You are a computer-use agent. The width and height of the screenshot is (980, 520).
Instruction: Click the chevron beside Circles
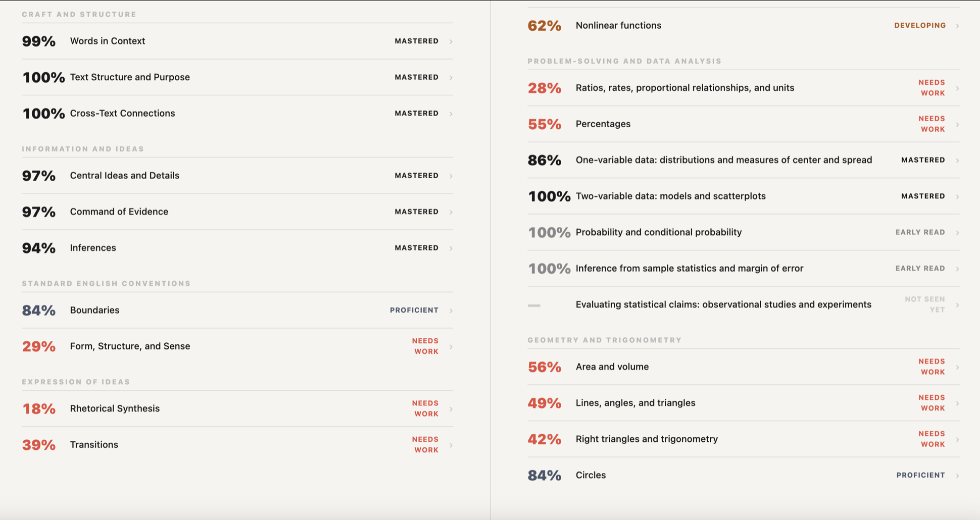pyautogui.click(x=957, y=476)
